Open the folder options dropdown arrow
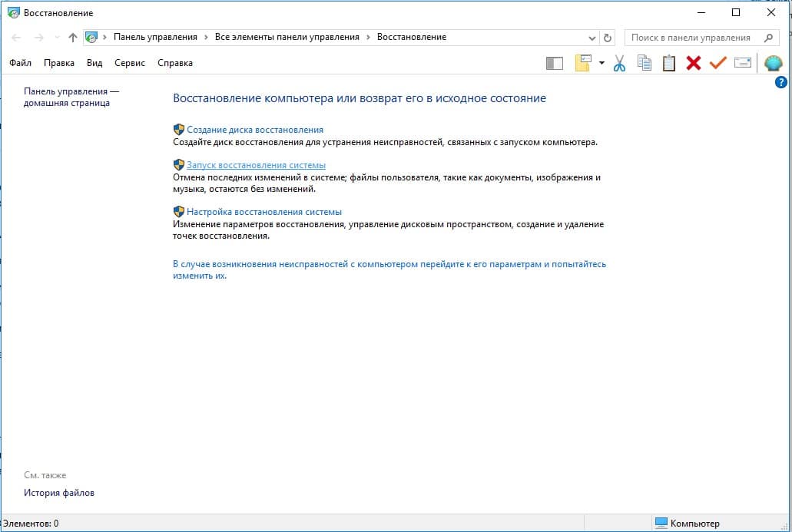The image size is (792, 532). click(601, 64)
